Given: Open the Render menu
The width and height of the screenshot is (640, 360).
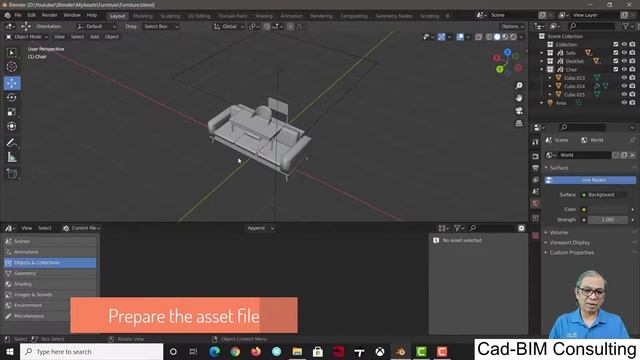Looking at the screenshot, I should (50, 16).
